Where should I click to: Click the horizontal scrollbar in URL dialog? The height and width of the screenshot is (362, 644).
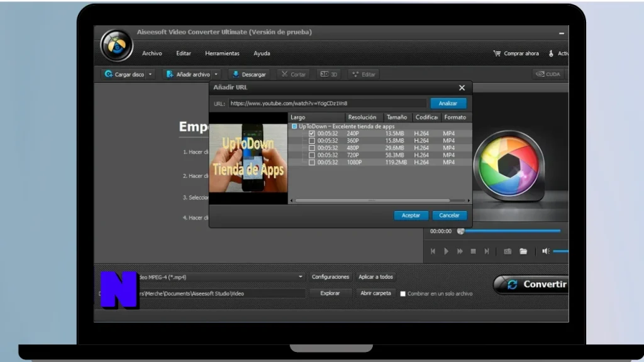tap(372, 200)
